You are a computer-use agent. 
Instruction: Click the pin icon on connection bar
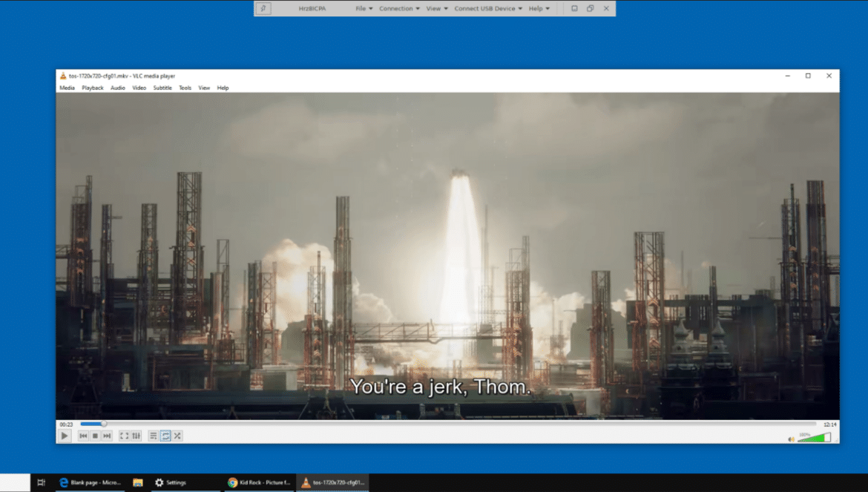(263, 8)
